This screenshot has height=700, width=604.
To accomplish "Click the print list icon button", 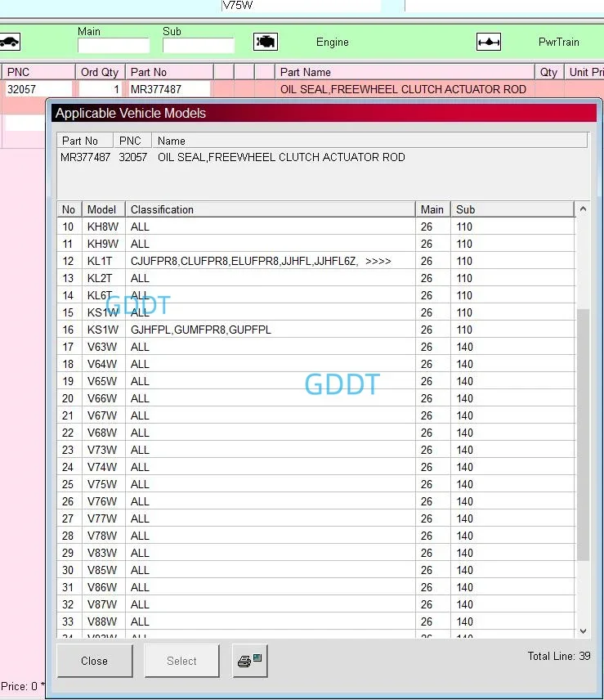I will 250,662.
